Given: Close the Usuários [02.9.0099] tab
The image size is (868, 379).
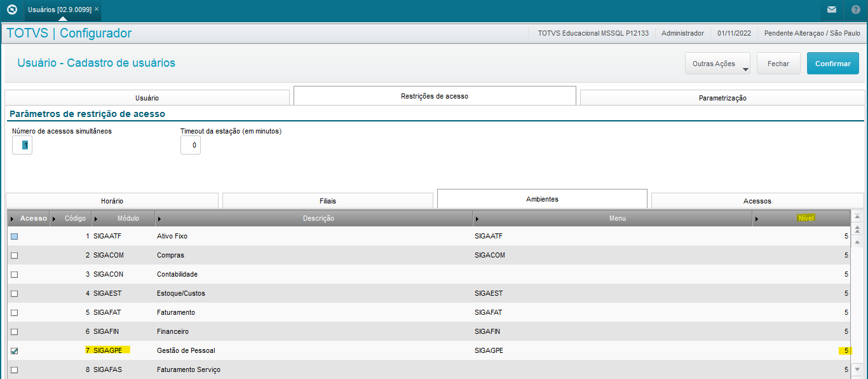Looking at the screenshot, I should pyautogui.click(x=97, y=10).
